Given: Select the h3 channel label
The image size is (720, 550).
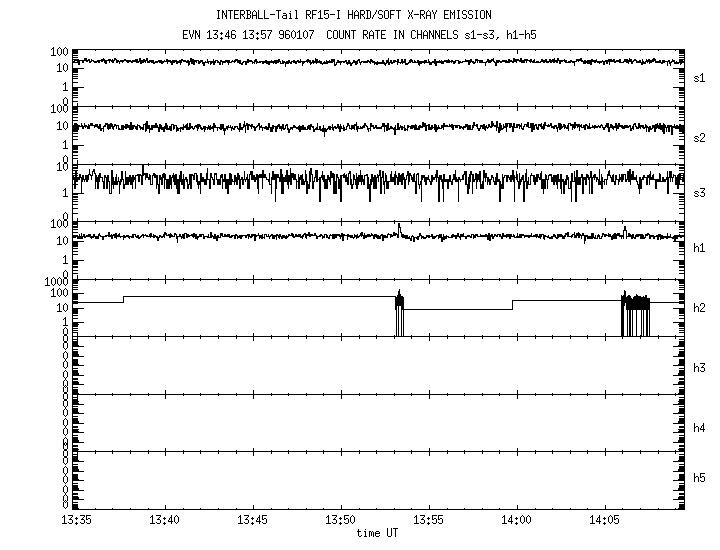Looking at the screenshot, I should [x=700, y=368].
